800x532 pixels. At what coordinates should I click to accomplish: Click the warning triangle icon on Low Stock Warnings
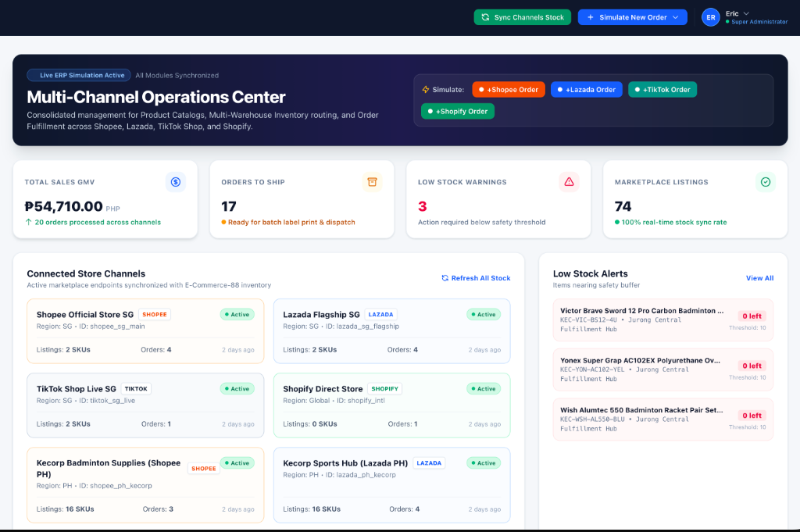[569, 182]
